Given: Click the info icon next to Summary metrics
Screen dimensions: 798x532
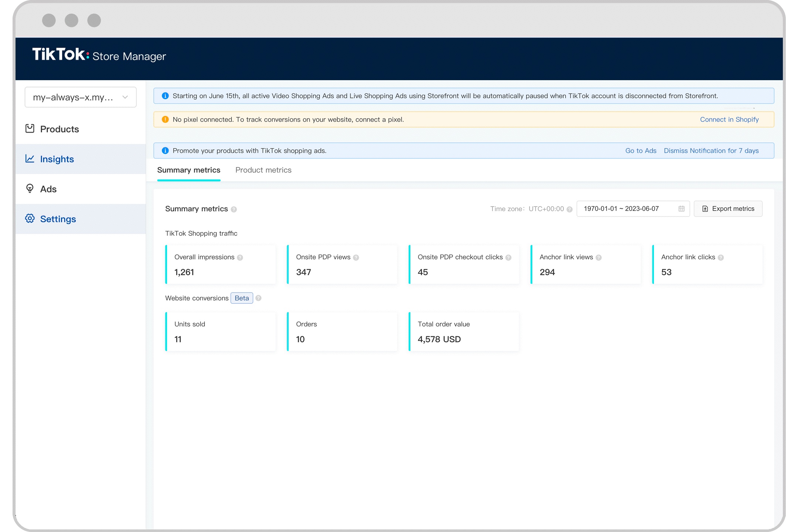Looking at the screenshot, I should [234, 209].
